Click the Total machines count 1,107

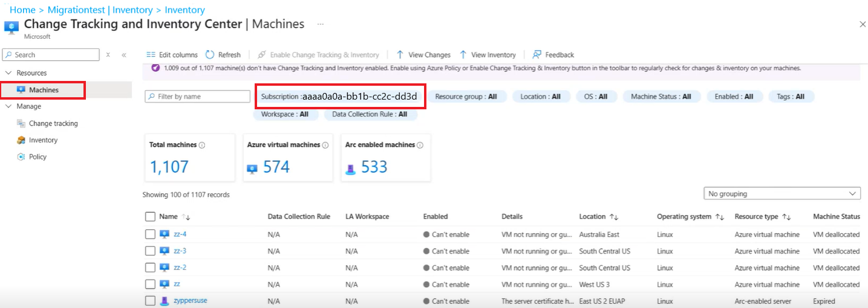coord(169,167)
